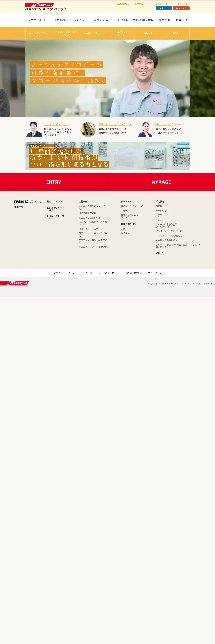The image size is (215, 644).
Task: Open プライバシーポリシー link in bottom bar
Action: coord(110,273)
